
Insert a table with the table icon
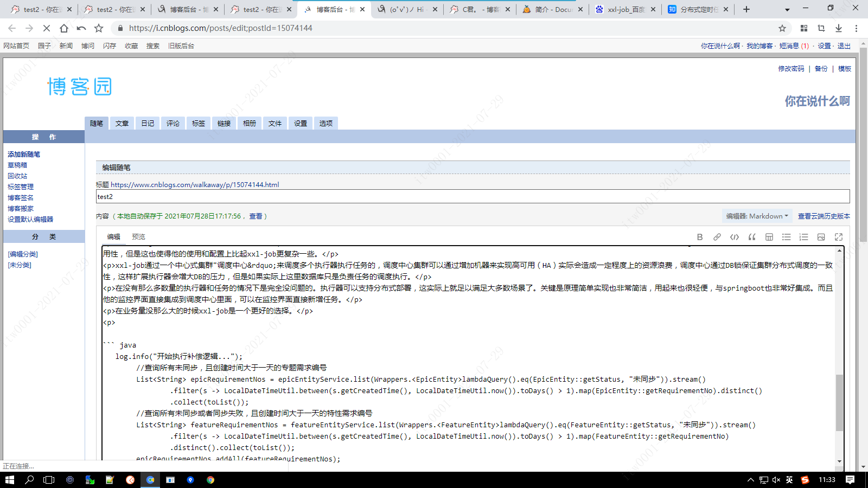769,237
